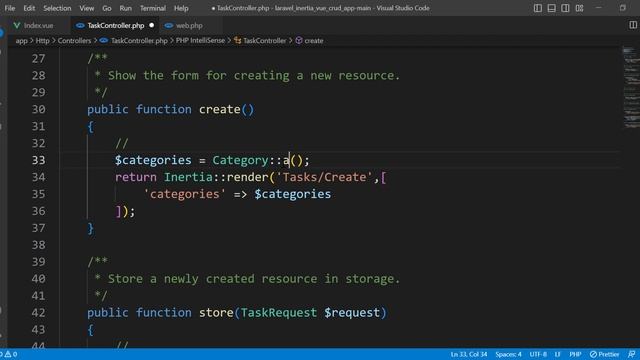Click 'Ln 33, Col 34' in status bar
This screenshot has width=640, height=360.
(469, 354)
